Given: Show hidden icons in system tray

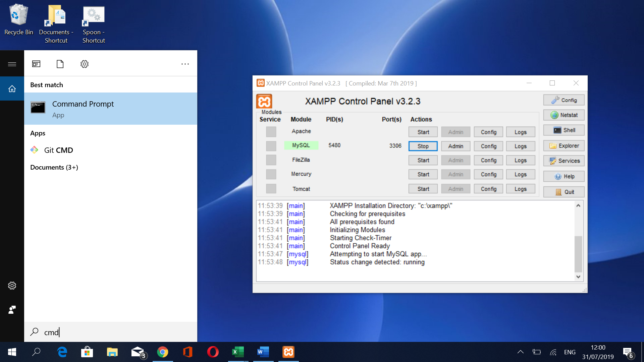Looking at the screenshot, I should pos(520,352).
